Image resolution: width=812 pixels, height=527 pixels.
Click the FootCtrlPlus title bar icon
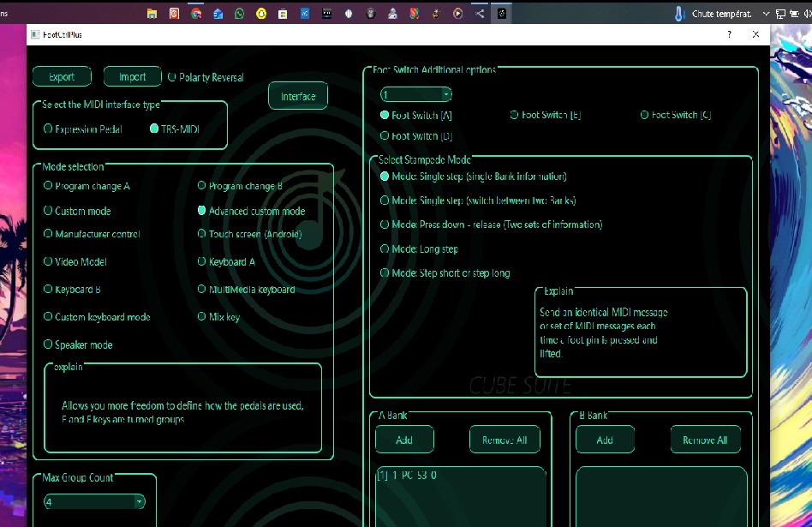35,34
